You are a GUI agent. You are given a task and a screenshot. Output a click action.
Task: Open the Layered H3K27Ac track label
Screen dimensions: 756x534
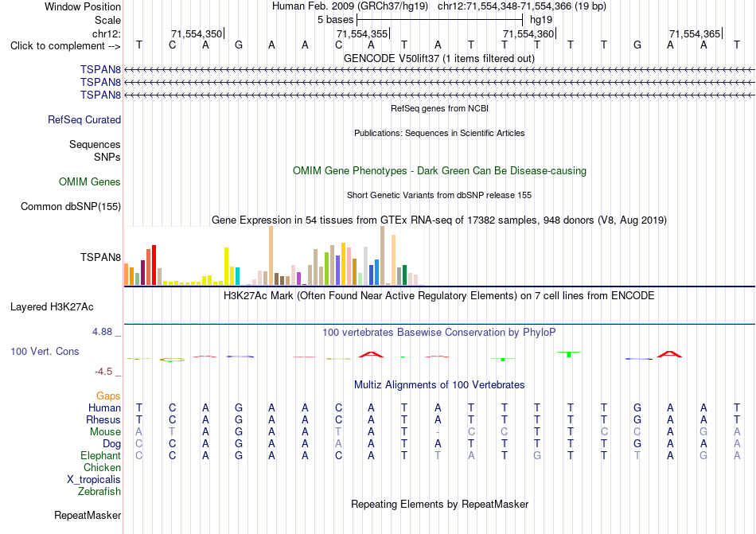(52, 307)
